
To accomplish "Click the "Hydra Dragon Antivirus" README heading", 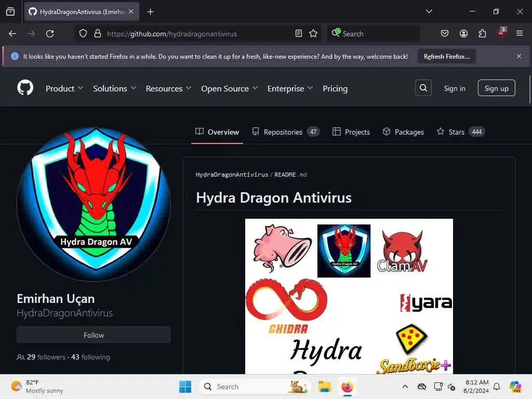I will (273, 197).
